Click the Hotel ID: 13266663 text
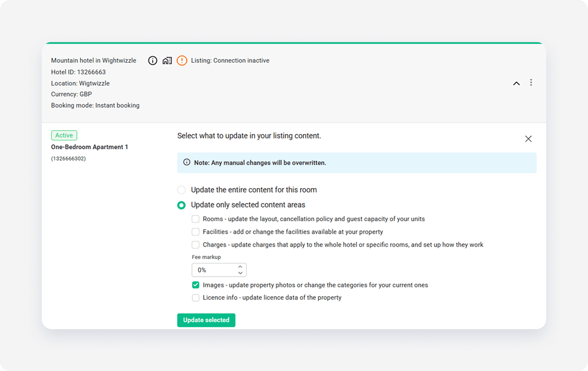 point(79,72)
